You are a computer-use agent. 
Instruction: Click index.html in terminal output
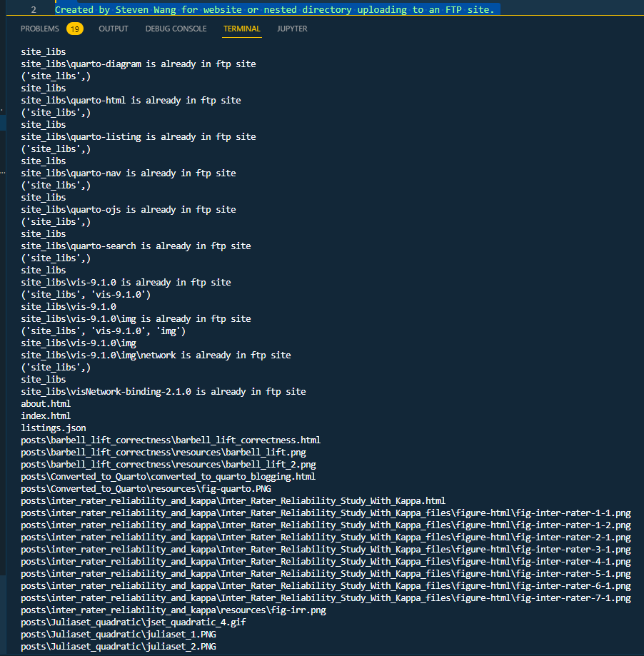46,416
